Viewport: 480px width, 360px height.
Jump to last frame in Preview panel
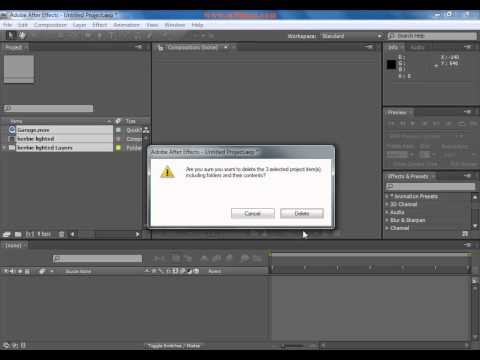pyautogui.click(x=437, y=124)
